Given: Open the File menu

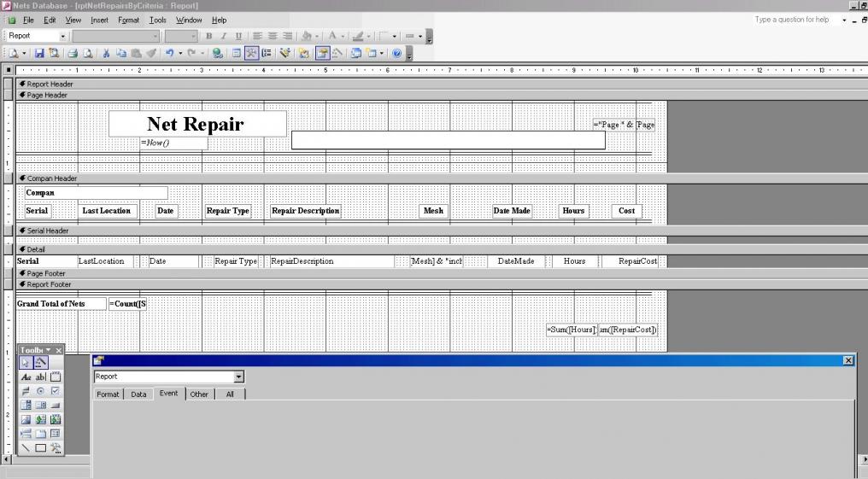Looking at the screenshot, I should (x=28, y=20).
